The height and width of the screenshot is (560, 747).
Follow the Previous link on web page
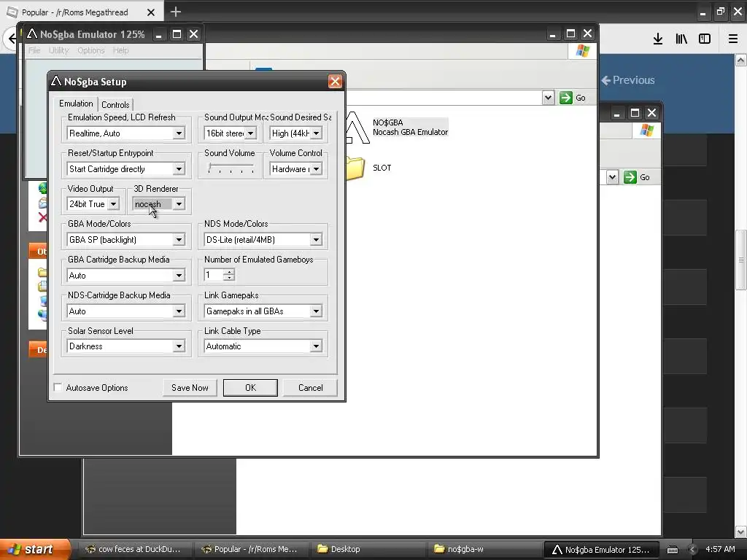coord(628,80)
